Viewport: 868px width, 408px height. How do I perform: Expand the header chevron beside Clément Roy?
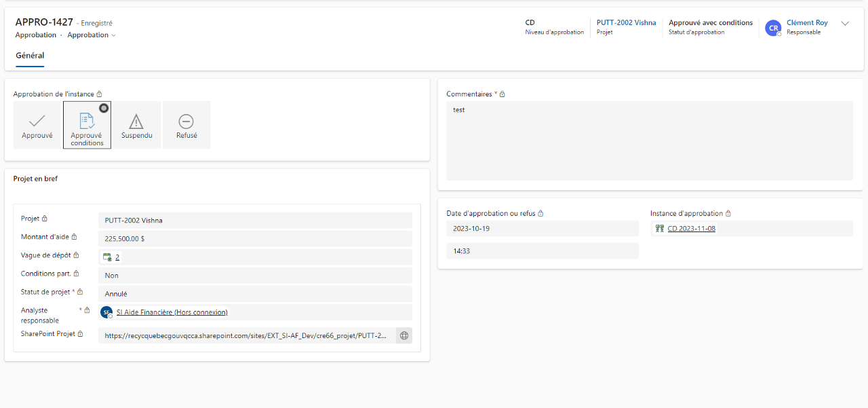tap(845, 23)
